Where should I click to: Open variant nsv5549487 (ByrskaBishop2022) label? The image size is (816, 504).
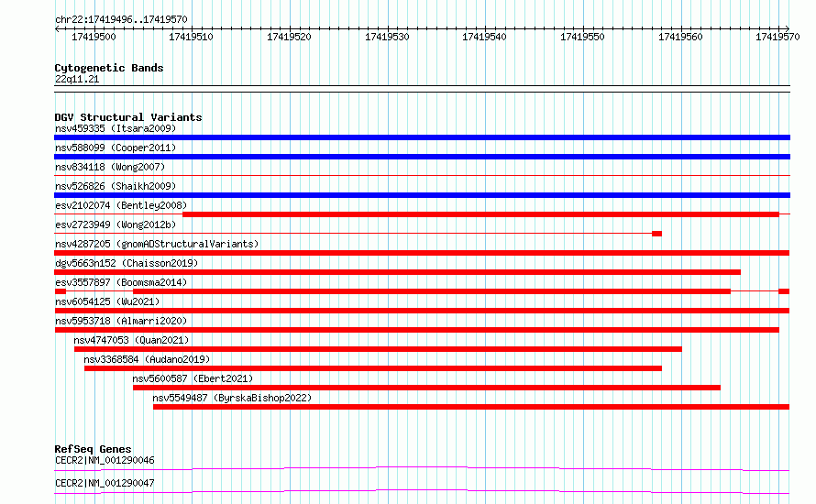[232, 398]
